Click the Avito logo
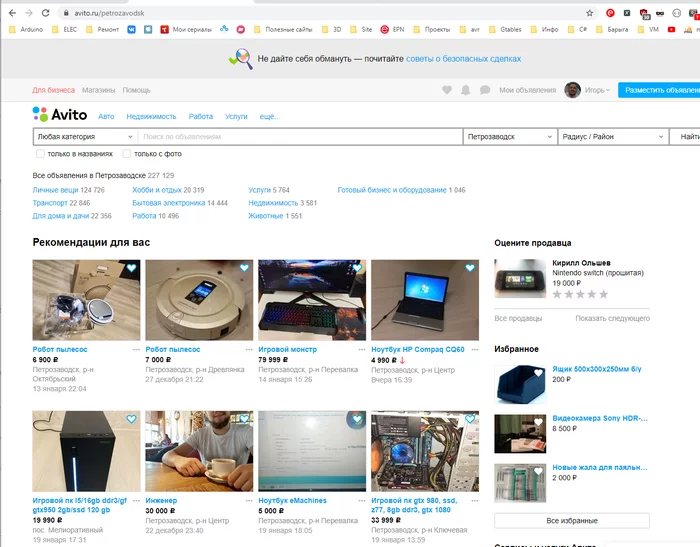Image resolution: width=700 pixels, height=547 pixels. click(x=60, y=115)
